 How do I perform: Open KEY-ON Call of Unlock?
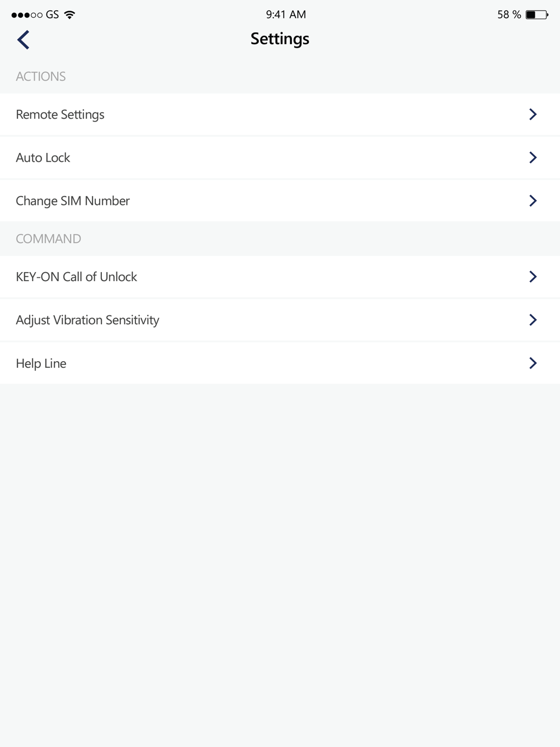[77, 277]
